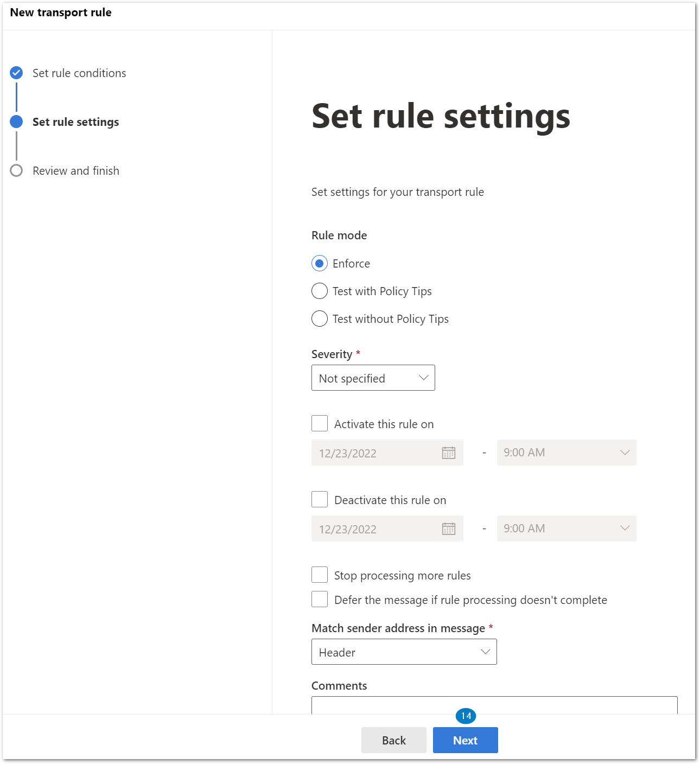The width and height of the screenshot is (700, 764).
Task: Open calendar icon for activation date
Action: pyautogui.click(x=448, y=453)
